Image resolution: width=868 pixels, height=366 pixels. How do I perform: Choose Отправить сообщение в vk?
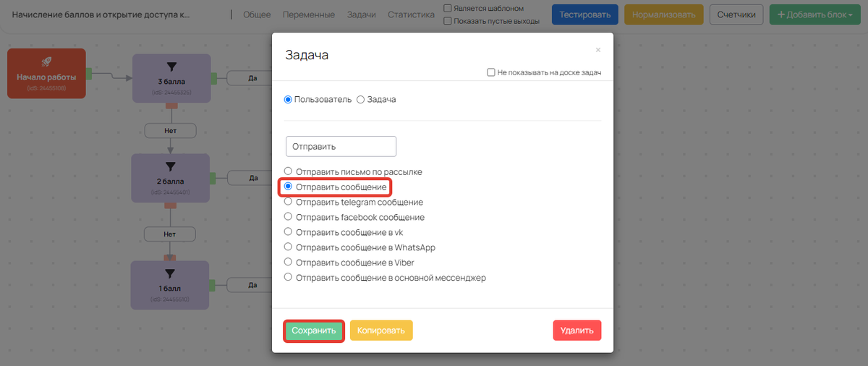click(289, 231)
